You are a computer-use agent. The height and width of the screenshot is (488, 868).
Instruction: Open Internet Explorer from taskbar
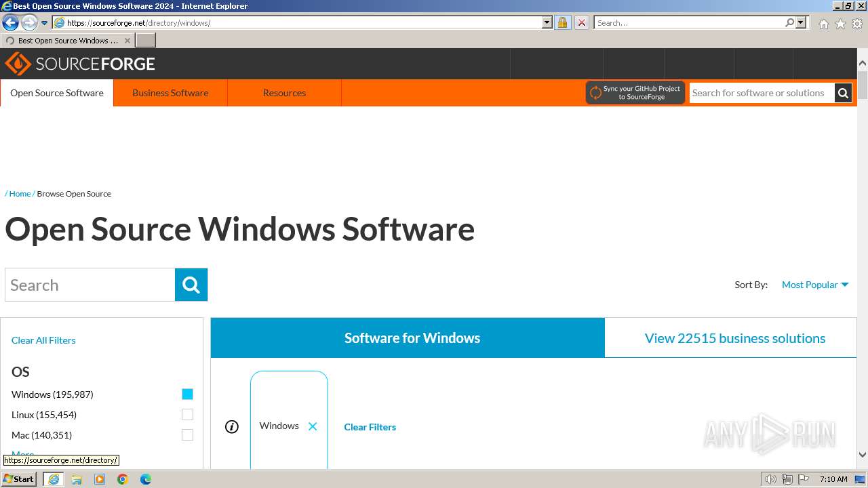pos(54,479)
